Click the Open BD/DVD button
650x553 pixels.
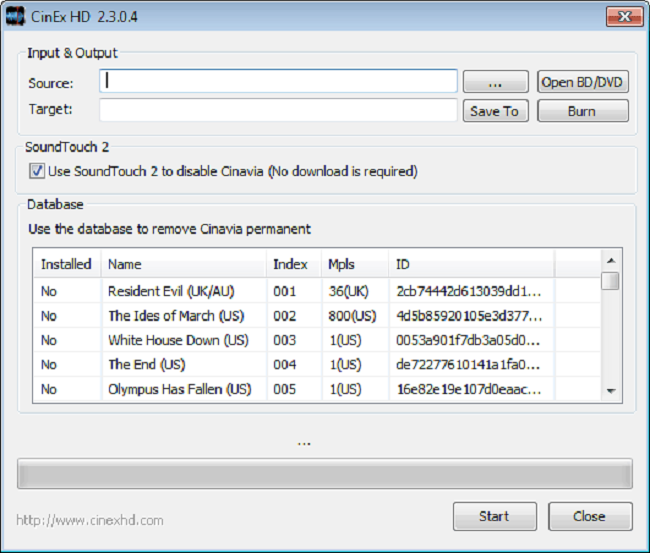pos(583,82)
